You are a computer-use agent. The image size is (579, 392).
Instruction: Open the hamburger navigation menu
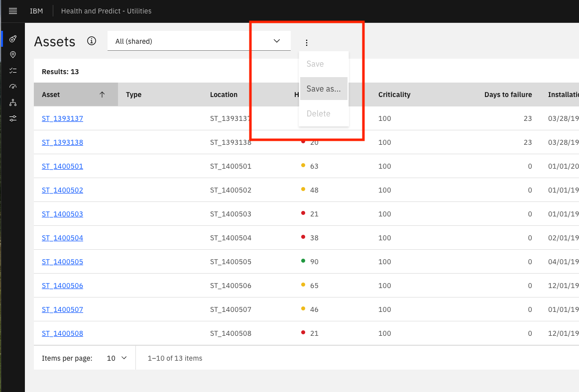(13, 11)
